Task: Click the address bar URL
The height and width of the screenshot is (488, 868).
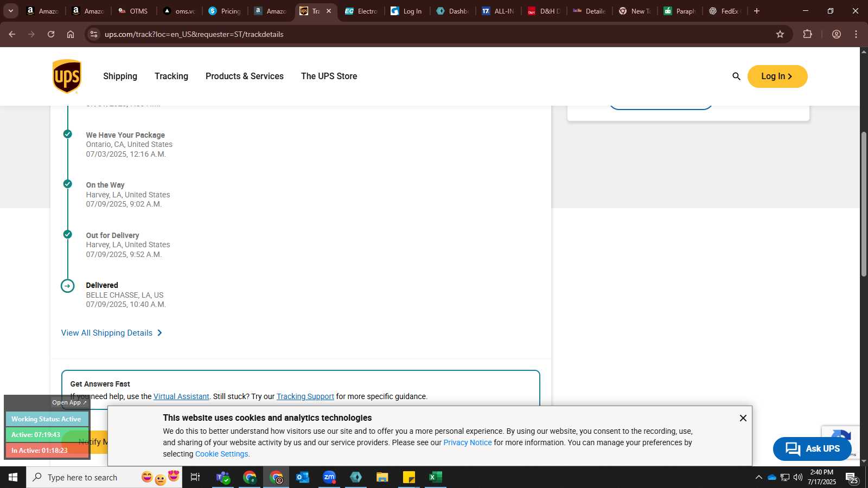Action: [194, 34]
